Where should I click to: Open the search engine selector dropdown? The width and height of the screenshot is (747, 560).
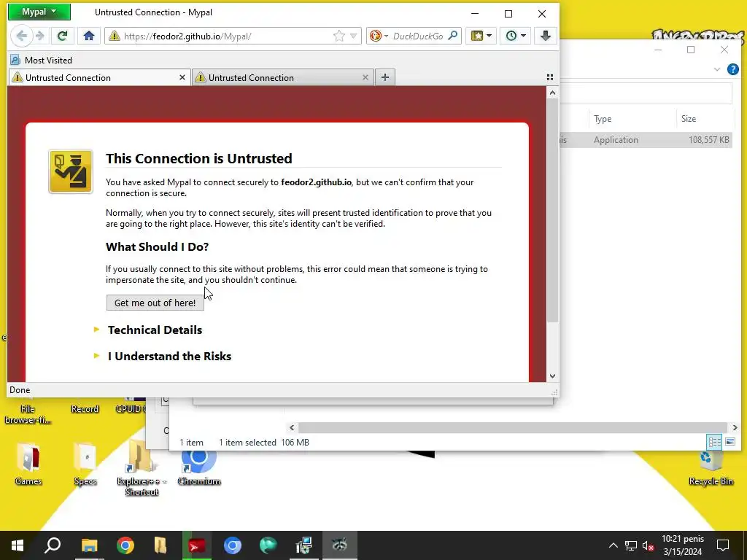point(379,36)
